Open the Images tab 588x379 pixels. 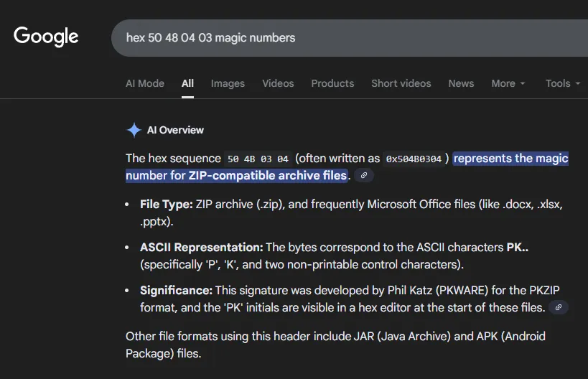[228, 83]
